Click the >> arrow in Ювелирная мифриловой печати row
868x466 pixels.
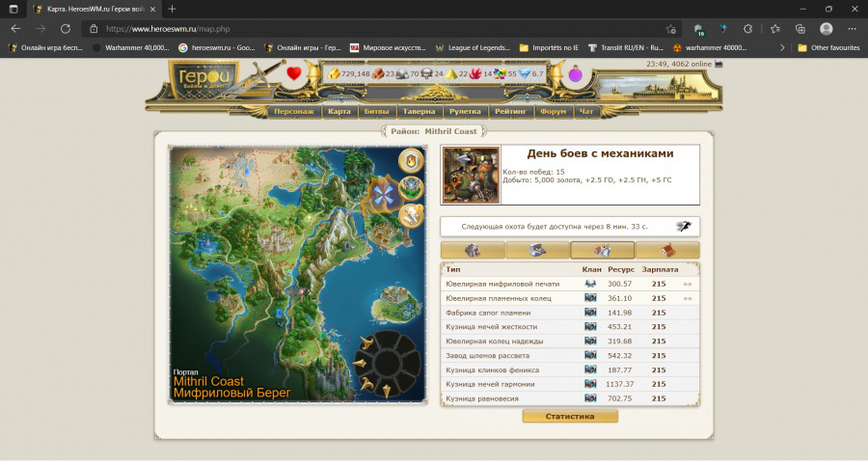(x=687, y=284)
